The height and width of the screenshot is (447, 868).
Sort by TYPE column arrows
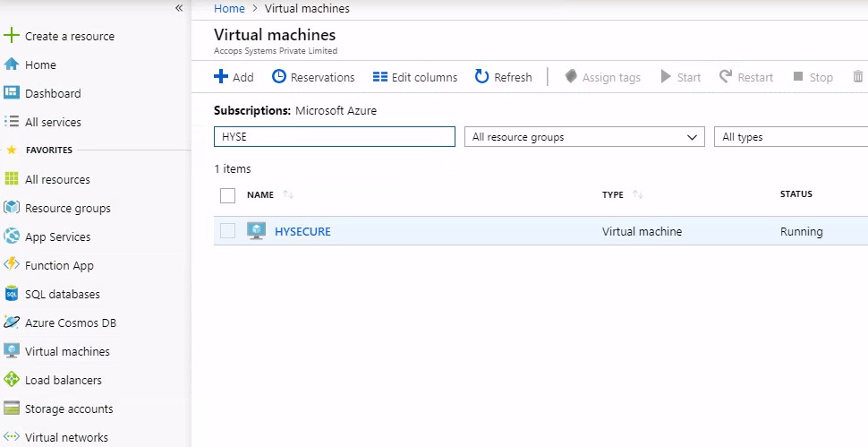[638, 194]
